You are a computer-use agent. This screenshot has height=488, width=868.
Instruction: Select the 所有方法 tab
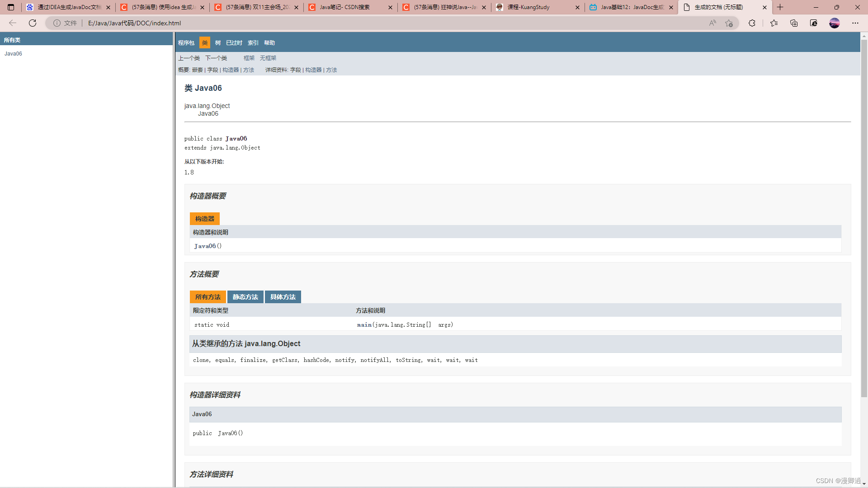pos(208,297)
